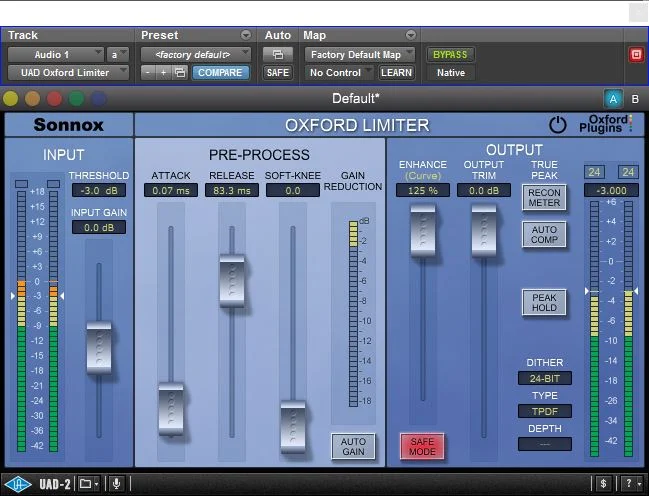649x496 pixels.
Task: Click the right input clip indicator
Action: point(53,183)
